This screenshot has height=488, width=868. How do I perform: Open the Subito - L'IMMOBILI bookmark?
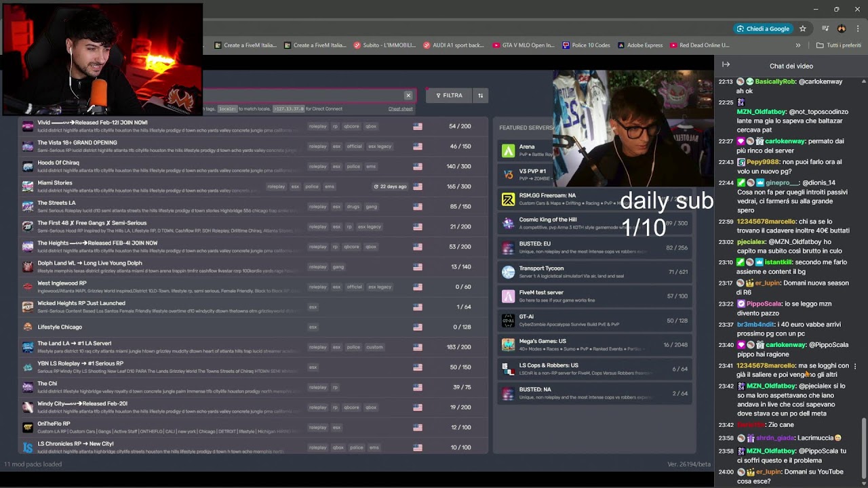tap(385, 45)
